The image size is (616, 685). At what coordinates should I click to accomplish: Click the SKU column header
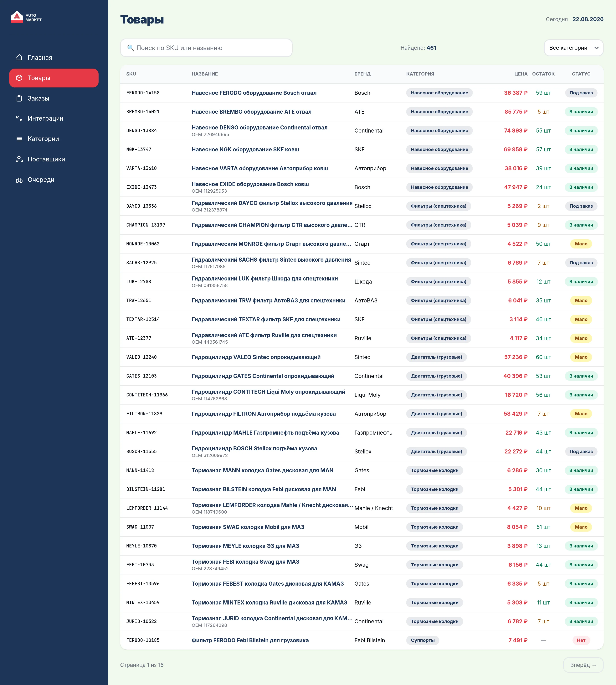tap(131, 74)
